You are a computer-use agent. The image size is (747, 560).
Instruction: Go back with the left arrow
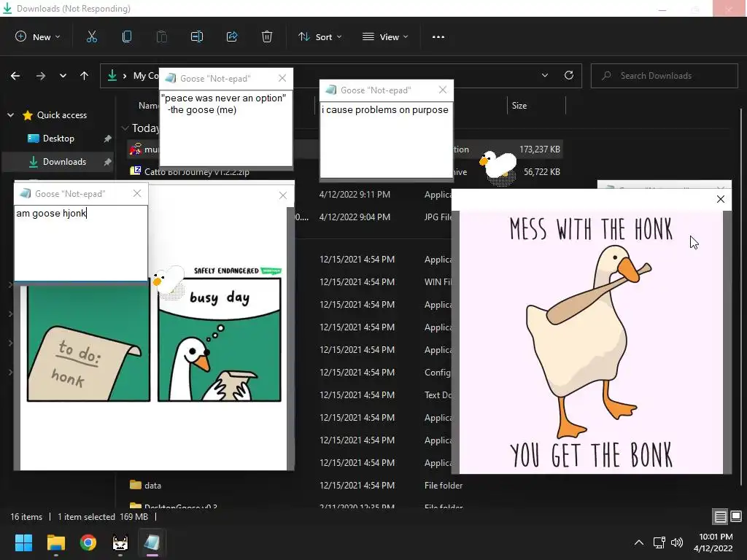15,76
